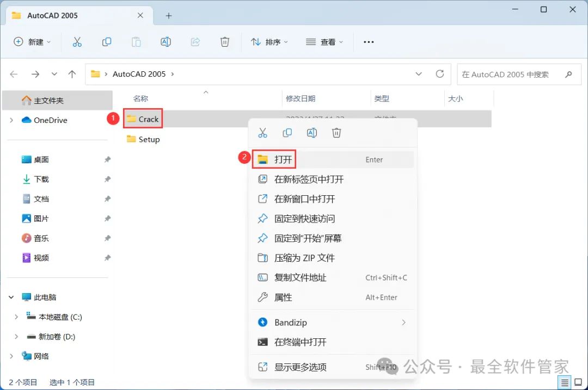
Task: Open the 排序 sort dropdown
Action: click(269, 42)
